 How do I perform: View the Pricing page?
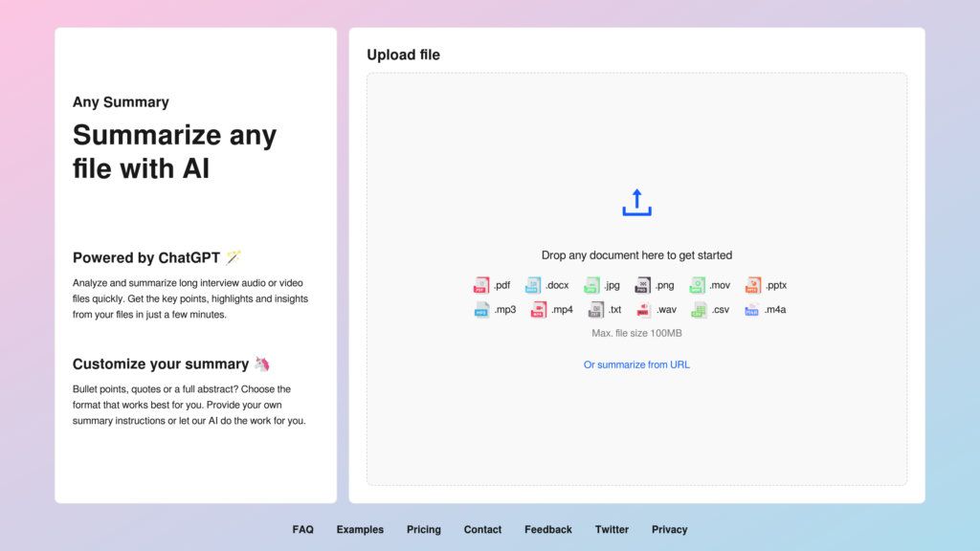click(423, 529)
